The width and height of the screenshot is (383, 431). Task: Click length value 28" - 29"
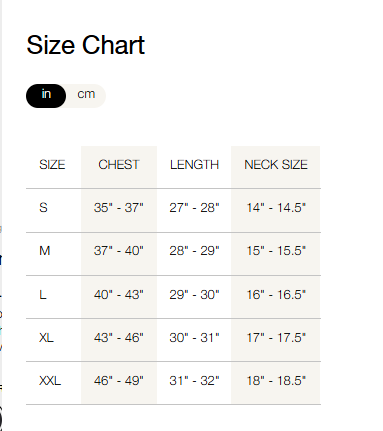pyautogui.click(x=194, y=251)
